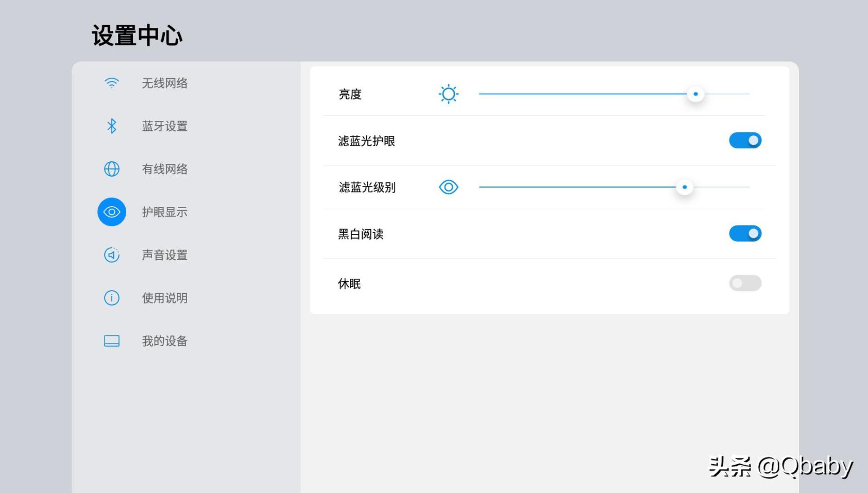
Task: Disable the 滤蓝光护眼 toggle
Action: pyautogui.click(x=745, y=140)
